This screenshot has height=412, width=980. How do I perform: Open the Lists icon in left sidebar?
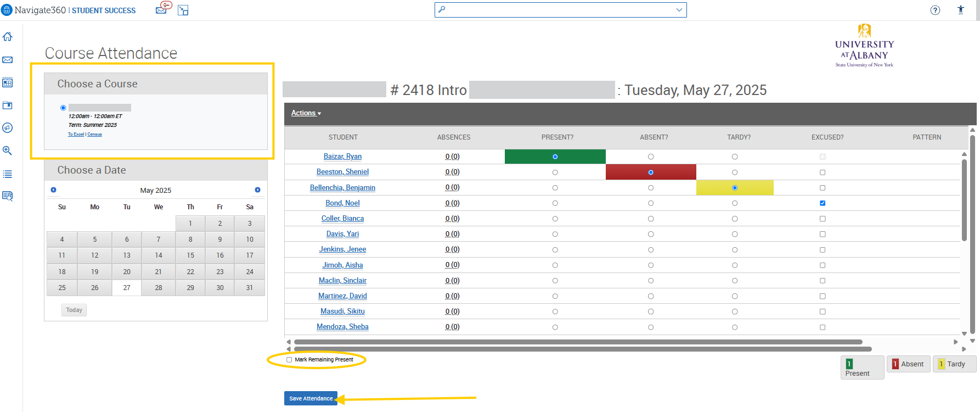(8, 174)
